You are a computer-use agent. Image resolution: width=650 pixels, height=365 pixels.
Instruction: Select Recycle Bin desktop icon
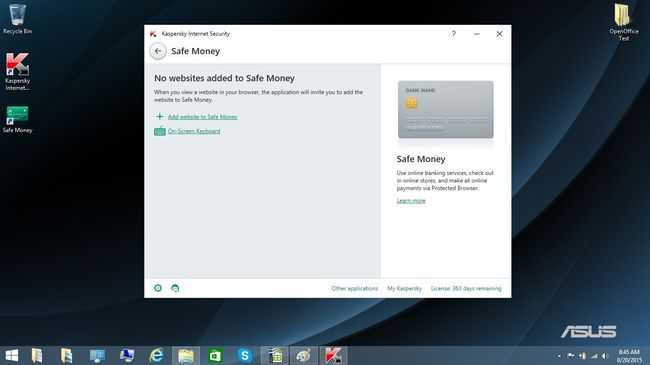pyautogui.click(x=17, y=19)
